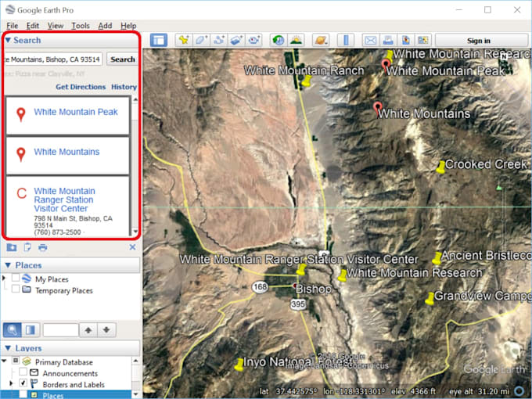Add a placemark with the pushpin tool
532x399 pixels.
point(184,41)
